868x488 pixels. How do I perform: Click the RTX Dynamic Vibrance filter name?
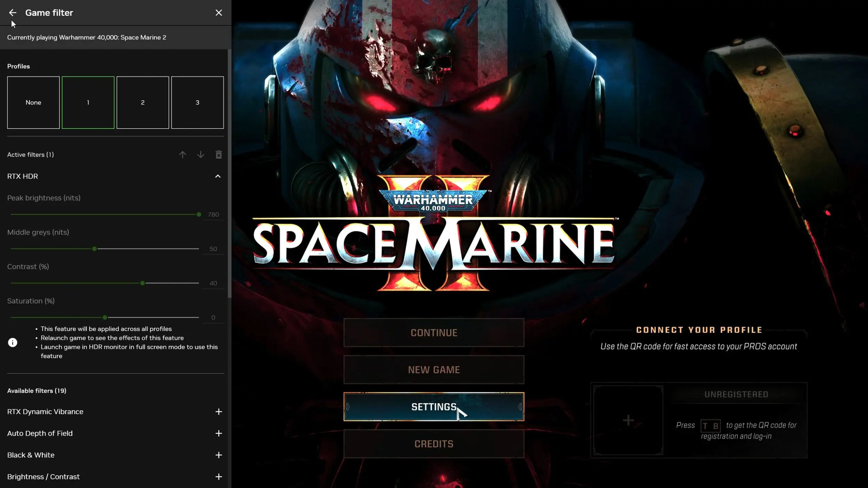click(x=45, y=412)
